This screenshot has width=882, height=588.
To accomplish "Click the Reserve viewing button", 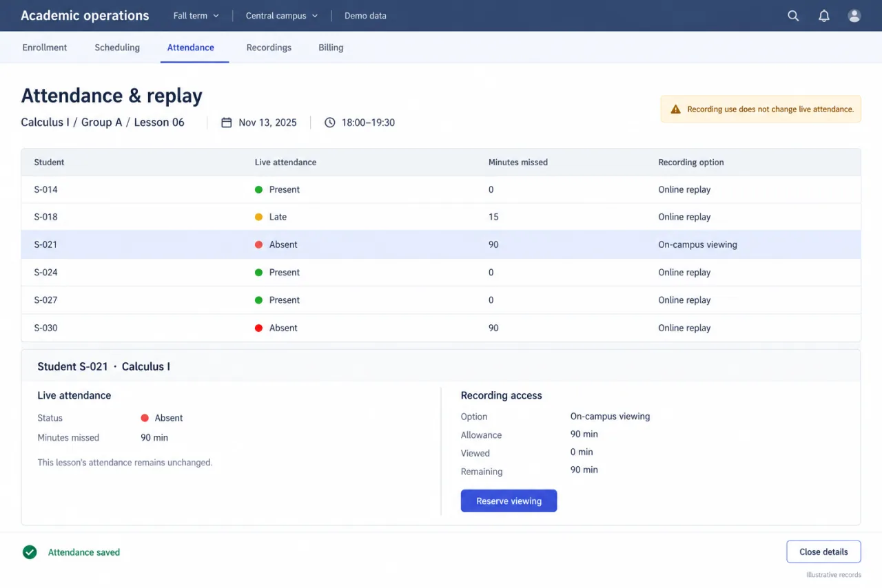I will pos(509,501).
